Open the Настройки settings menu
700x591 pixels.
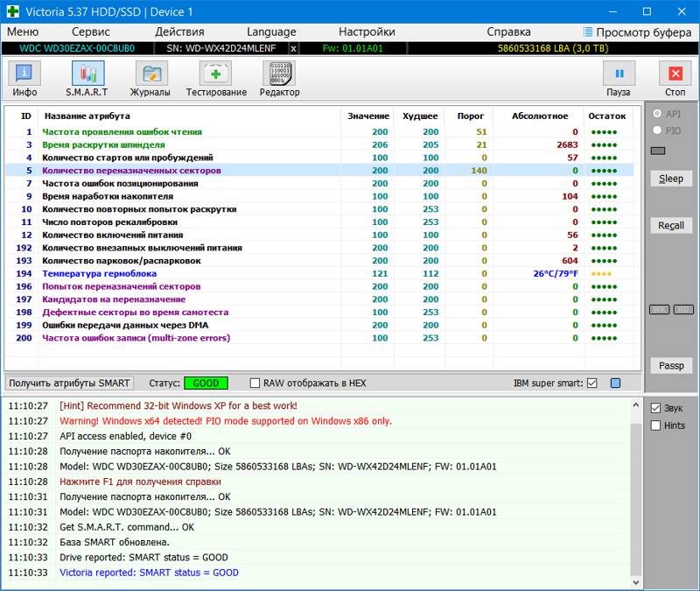coord(367,32)
